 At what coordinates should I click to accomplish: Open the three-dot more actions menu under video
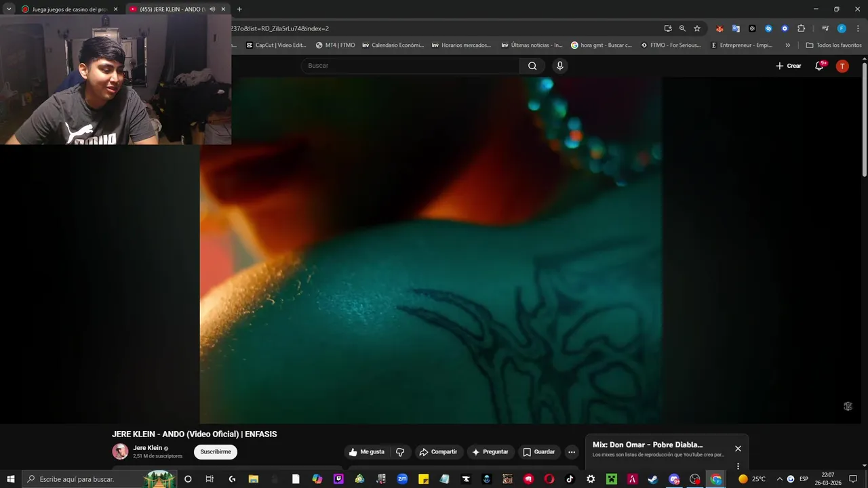[x=572, y=452]
